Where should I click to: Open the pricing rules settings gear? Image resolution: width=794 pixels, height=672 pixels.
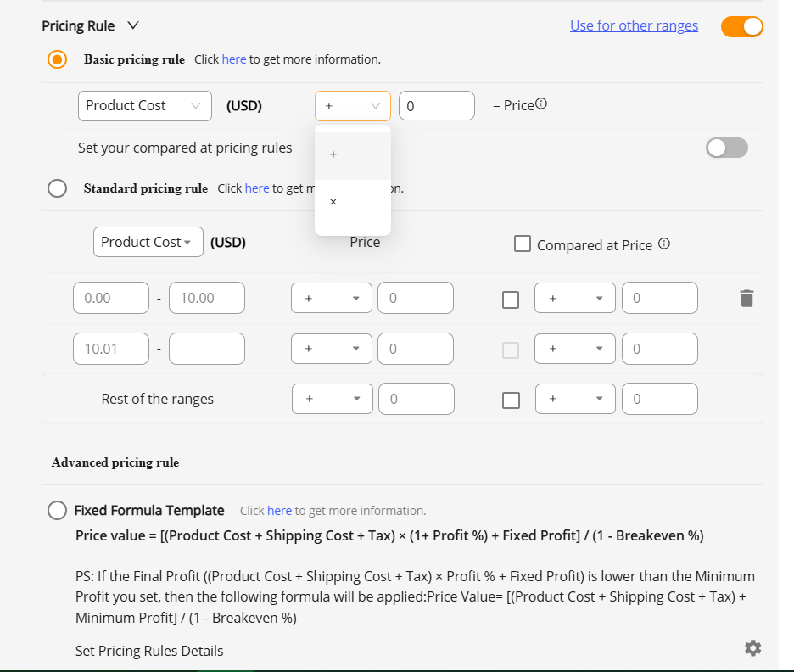point(752,648)
